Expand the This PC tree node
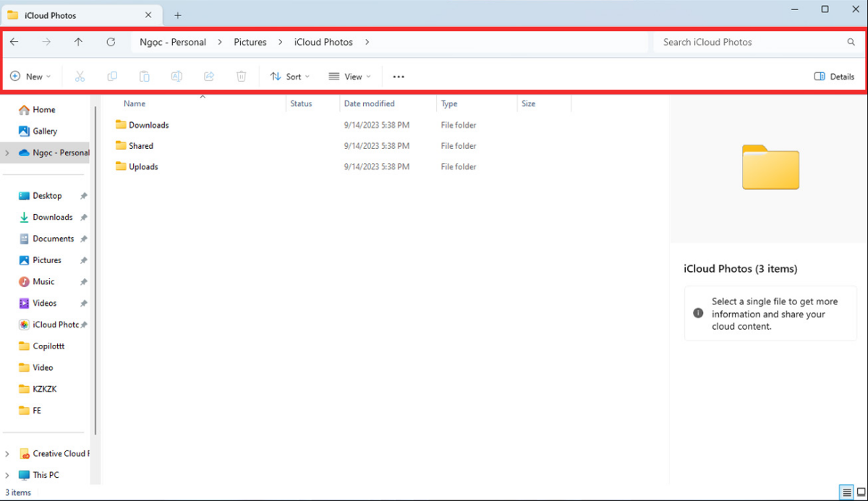This screenshot has width=868, height=501. point(7,475)
